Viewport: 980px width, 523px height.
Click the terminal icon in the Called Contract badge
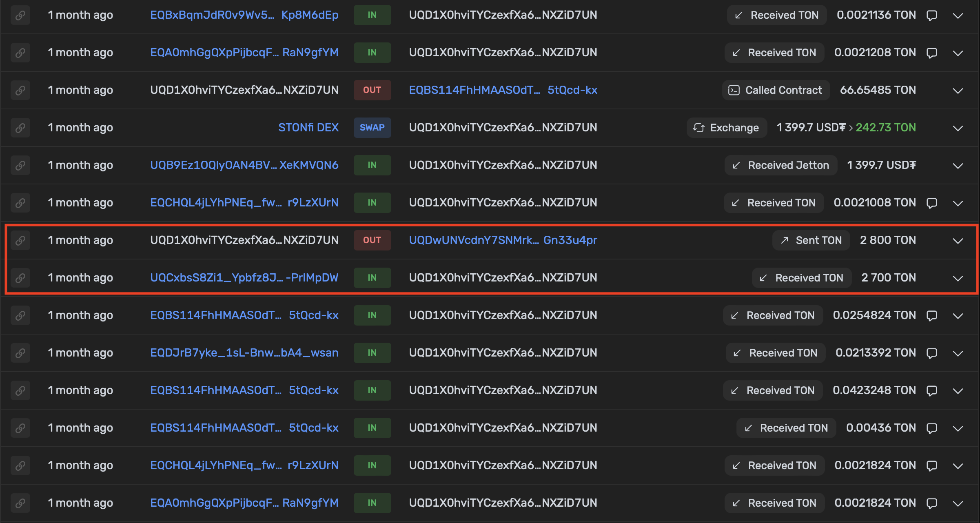pos(734,90)
